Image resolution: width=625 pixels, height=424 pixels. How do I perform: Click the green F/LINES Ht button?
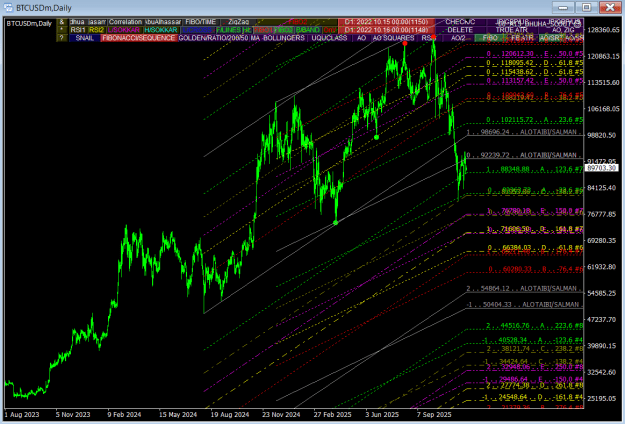[x=234, y=30]
